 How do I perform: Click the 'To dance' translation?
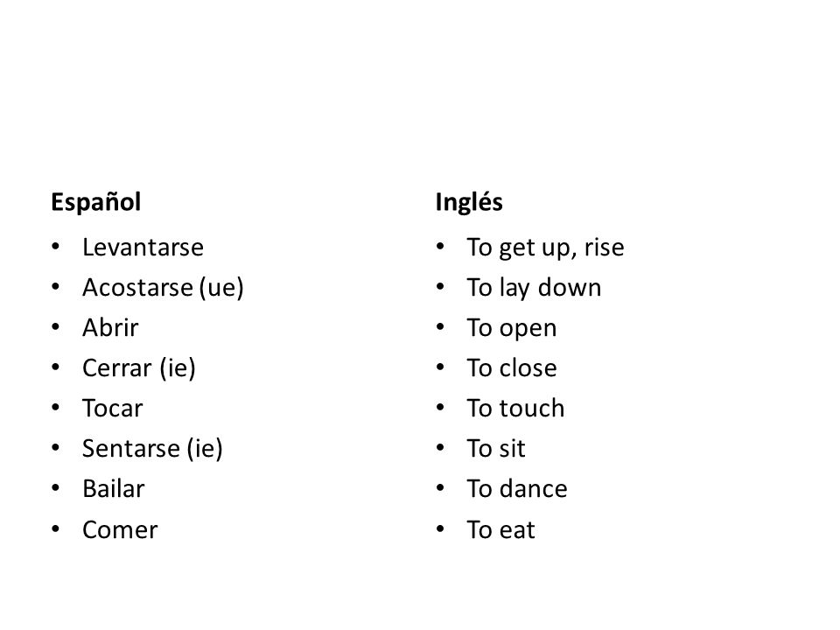pos(517,488)
